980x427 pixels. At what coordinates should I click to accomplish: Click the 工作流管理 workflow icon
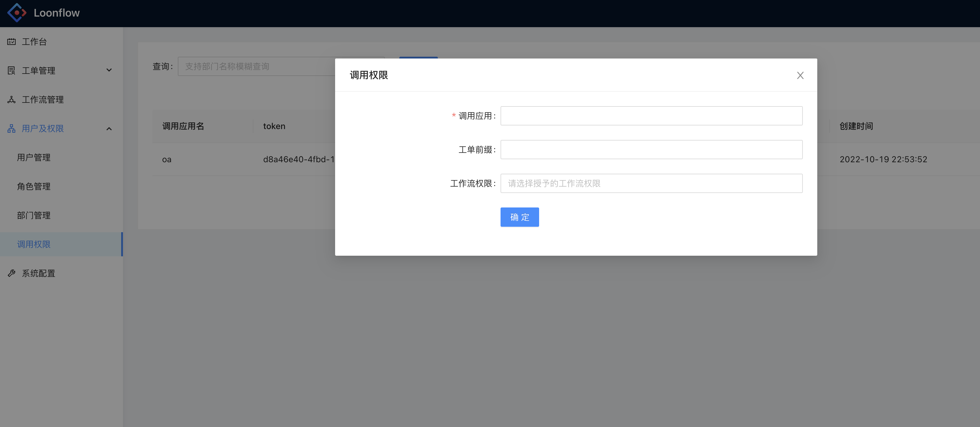tap(11, 99)
